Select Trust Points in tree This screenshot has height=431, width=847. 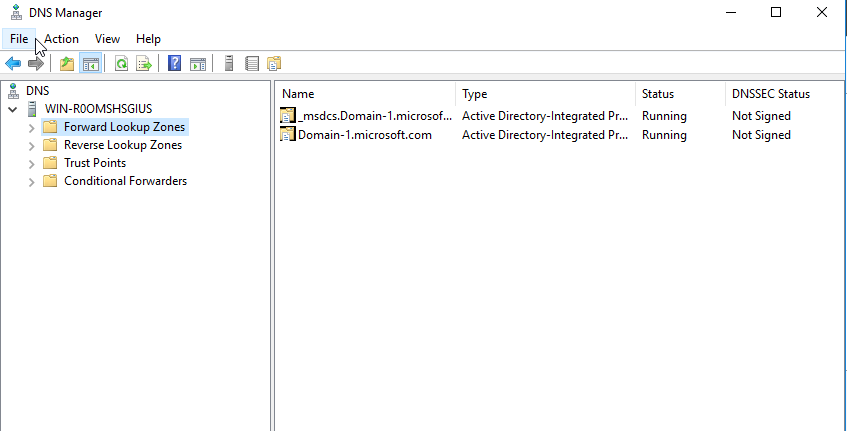coord(95,163)
